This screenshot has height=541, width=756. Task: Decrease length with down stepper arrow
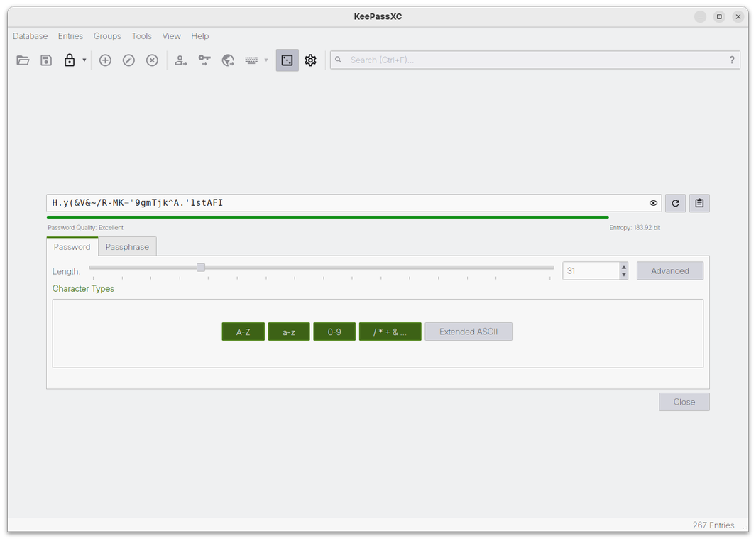624,275
